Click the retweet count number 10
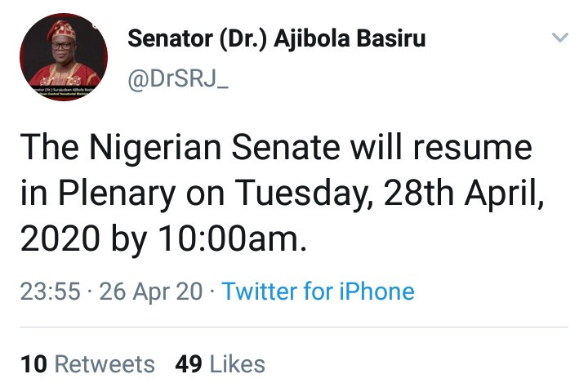Screen dimensions: 588x392 pos(33,364)
